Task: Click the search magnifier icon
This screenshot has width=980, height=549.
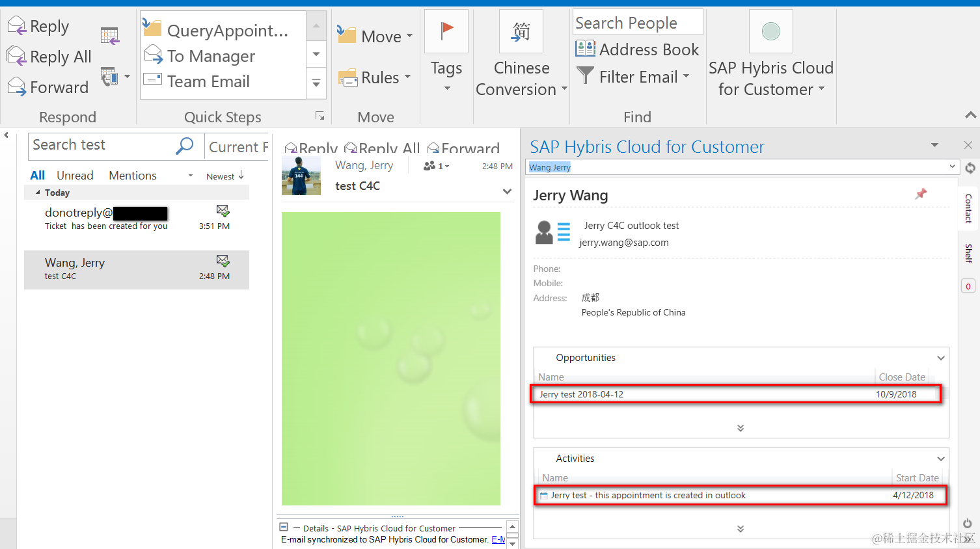Action: point(185,146)
